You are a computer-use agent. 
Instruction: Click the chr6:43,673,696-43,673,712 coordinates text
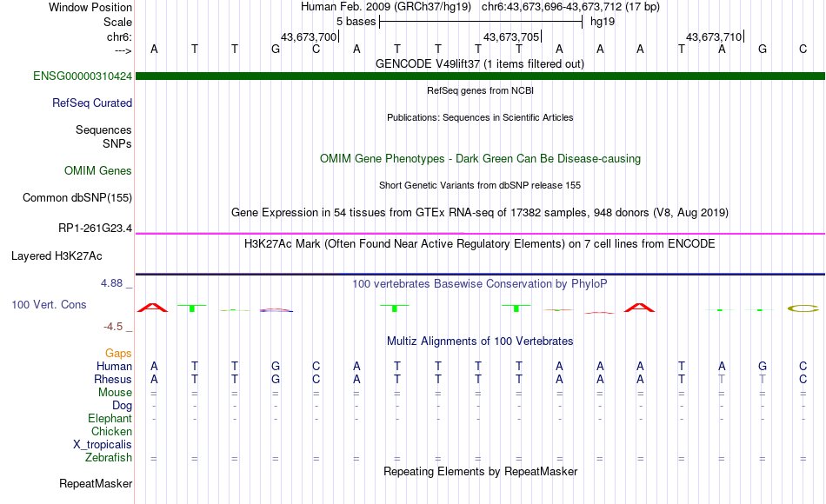[x=570, y=7]
